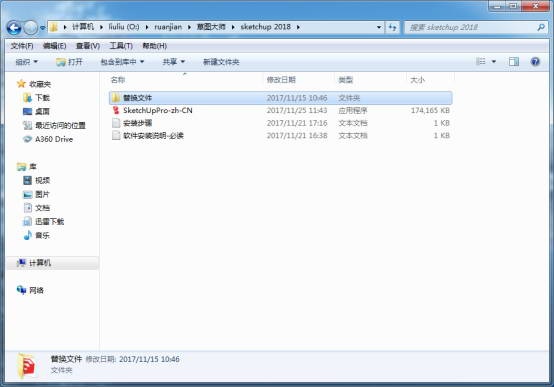Click the magnifier search icon
Viewport: 554px width, 387px height.
point(541,27)
